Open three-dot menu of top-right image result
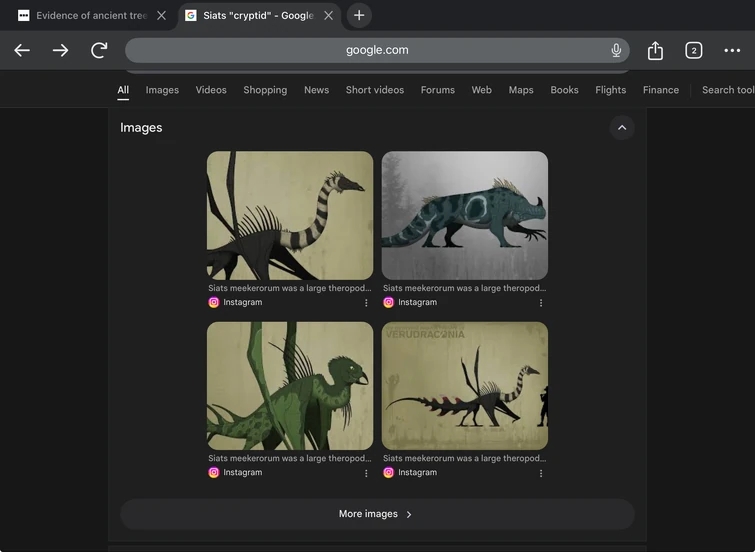Screen dimensions: 755x552 (541, 303)
